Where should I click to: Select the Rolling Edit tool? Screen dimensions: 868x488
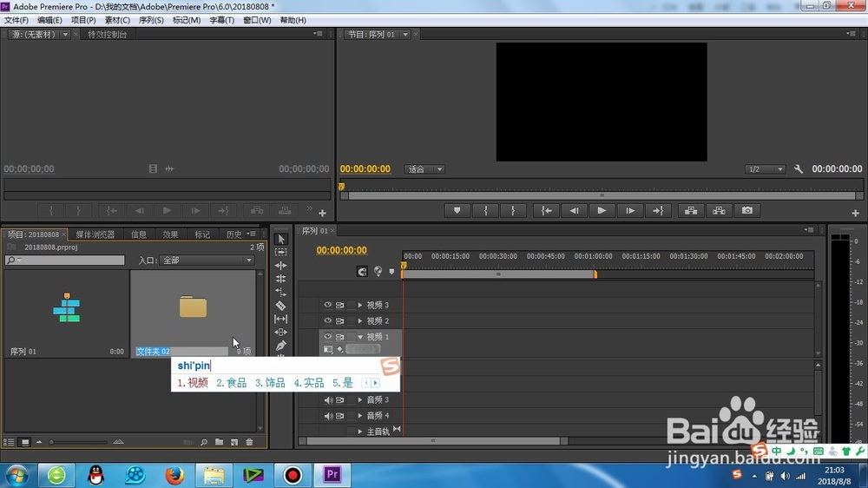[281, 279]
